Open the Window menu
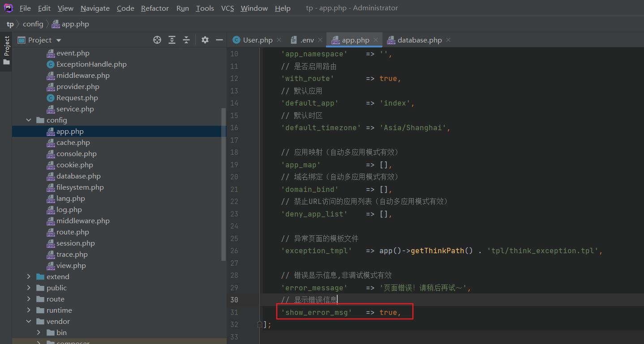The image size is (644, 344). pyautogui.click(x=254, y=8)
